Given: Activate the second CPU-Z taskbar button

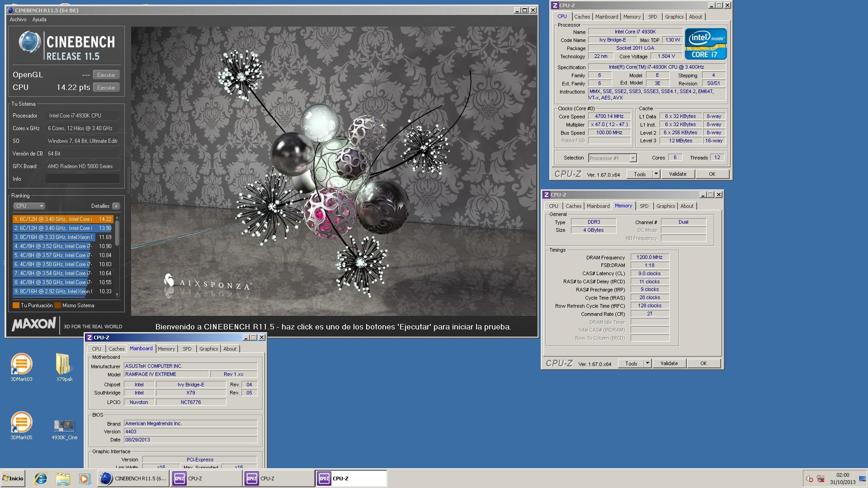Looking at the screenshot, I should click(278, 479).
